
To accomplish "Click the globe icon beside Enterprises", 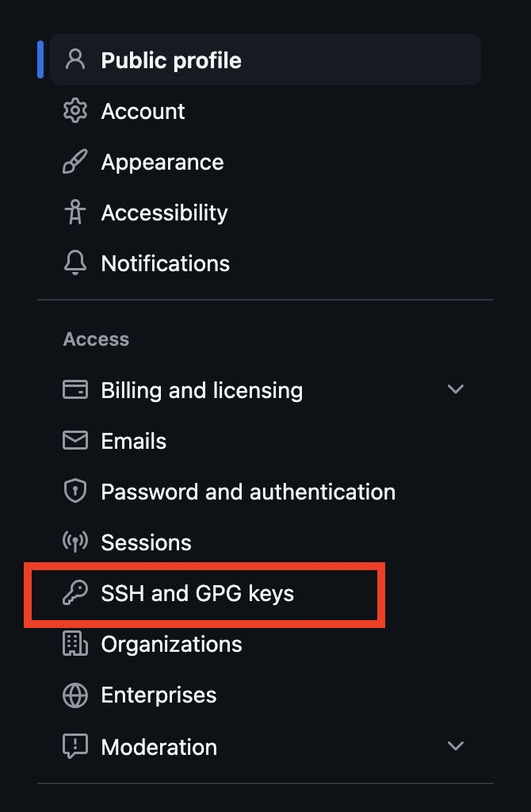I will 74,695.
